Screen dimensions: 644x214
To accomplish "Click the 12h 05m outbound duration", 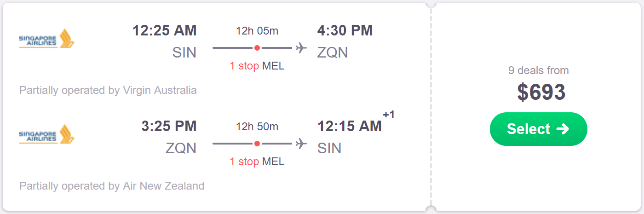I will (x=257, y=31).
